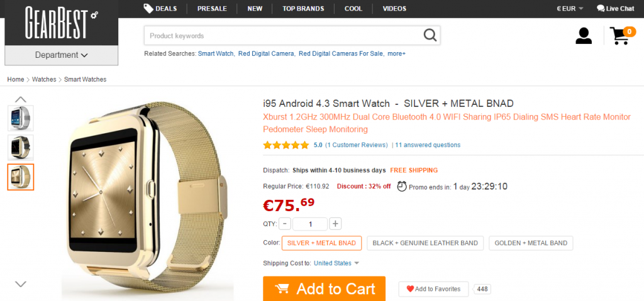
Task: Select BLACK + GENUINE LEATHER BAND option
Action: [x=425, y=243]
